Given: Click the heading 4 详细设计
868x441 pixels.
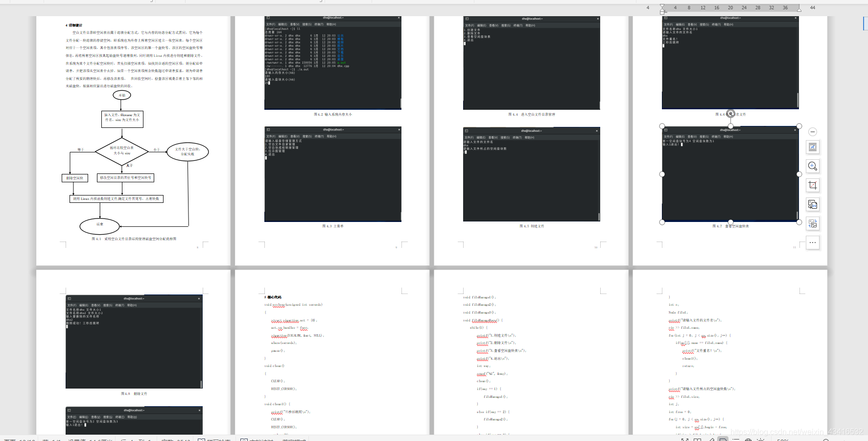Looking at the screenshot, I should pyautogui.click(x=74, y=25).
